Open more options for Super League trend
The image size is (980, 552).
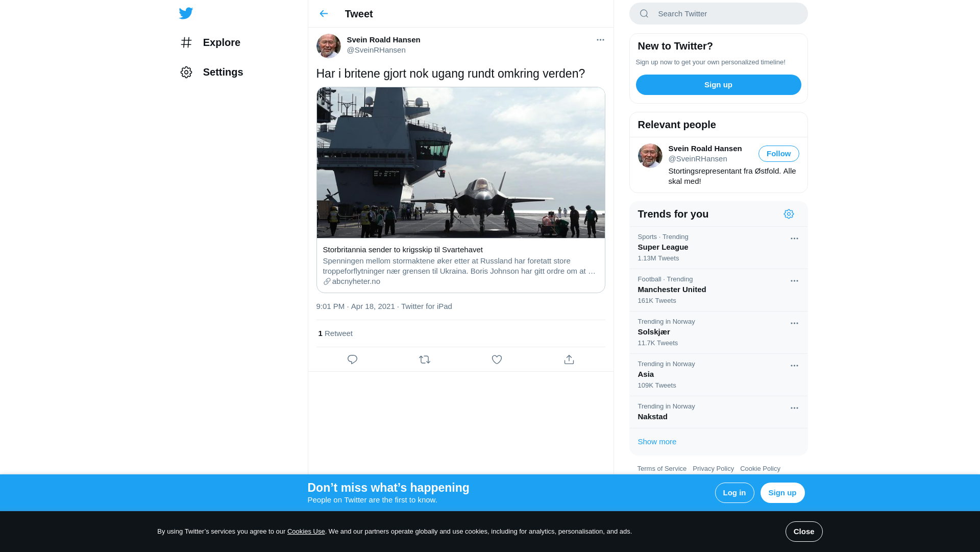(x=794, y=238)
